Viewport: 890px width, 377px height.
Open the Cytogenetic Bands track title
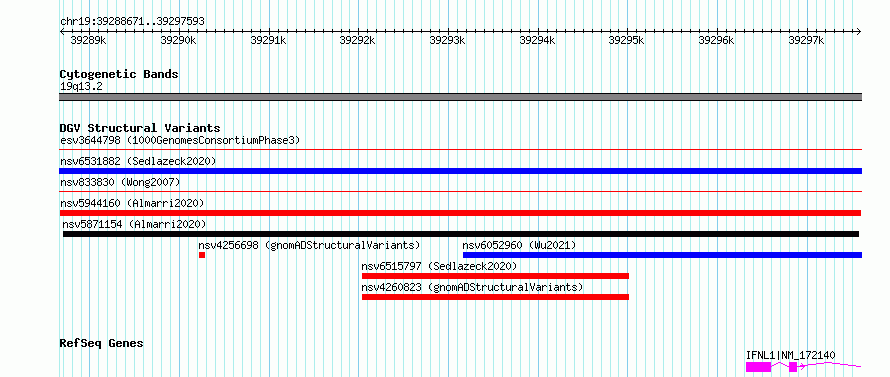click(119, 74)
